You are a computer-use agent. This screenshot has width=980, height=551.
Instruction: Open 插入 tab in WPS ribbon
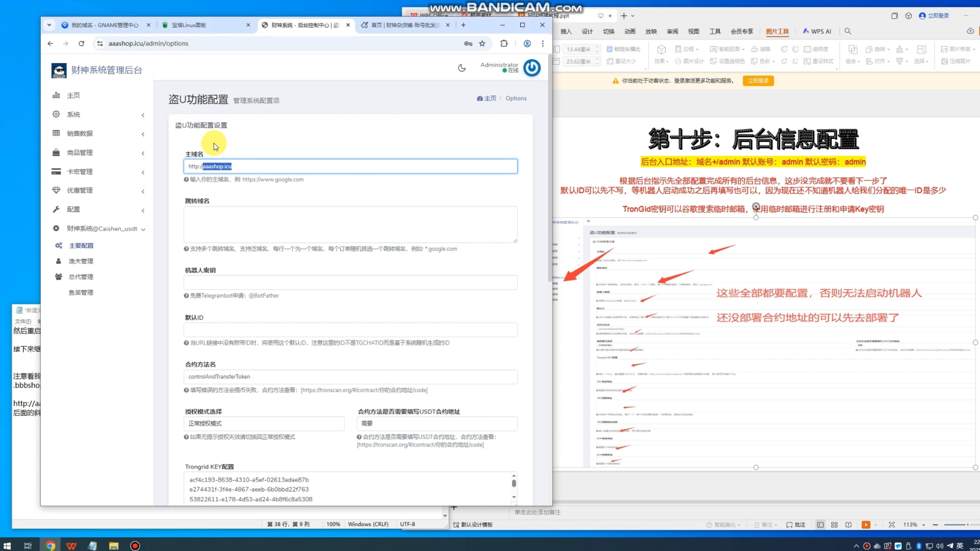pos(566,32)
